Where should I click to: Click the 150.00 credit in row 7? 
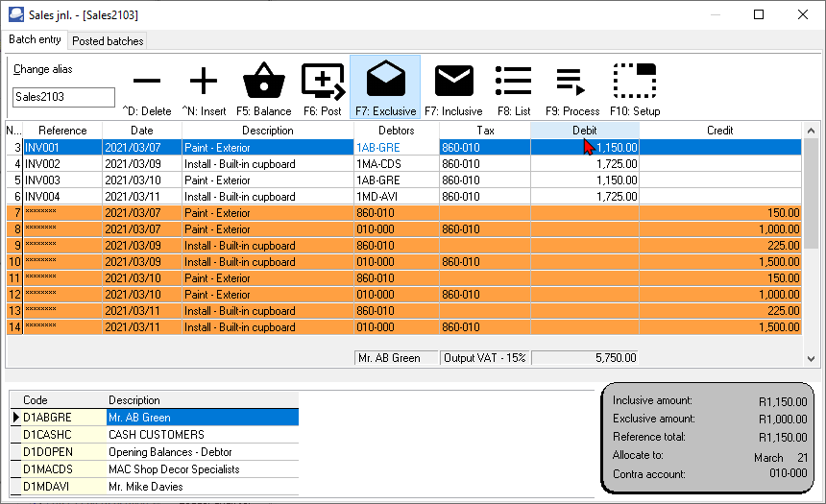point(720,213)
